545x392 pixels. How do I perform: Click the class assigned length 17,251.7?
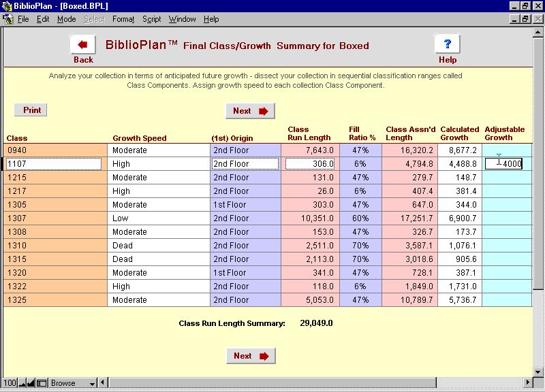409,218
